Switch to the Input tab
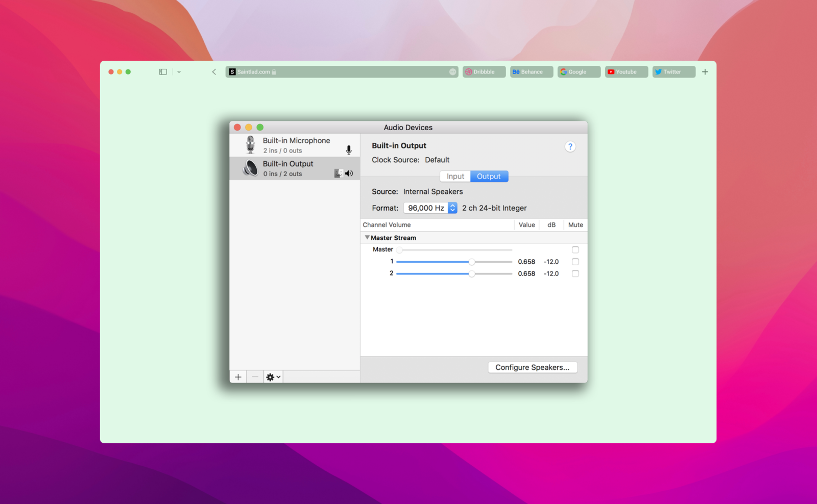 (x=454, y=176)
